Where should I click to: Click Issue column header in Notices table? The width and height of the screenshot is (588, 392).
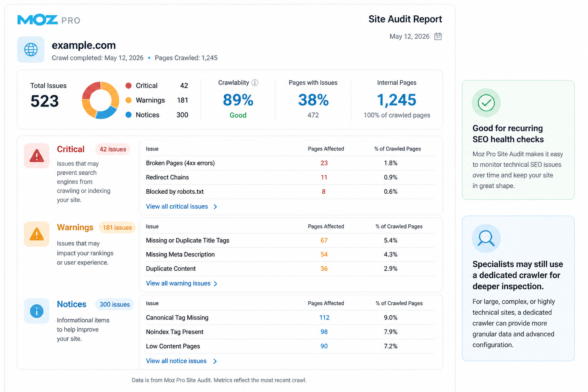pos(152,304)
